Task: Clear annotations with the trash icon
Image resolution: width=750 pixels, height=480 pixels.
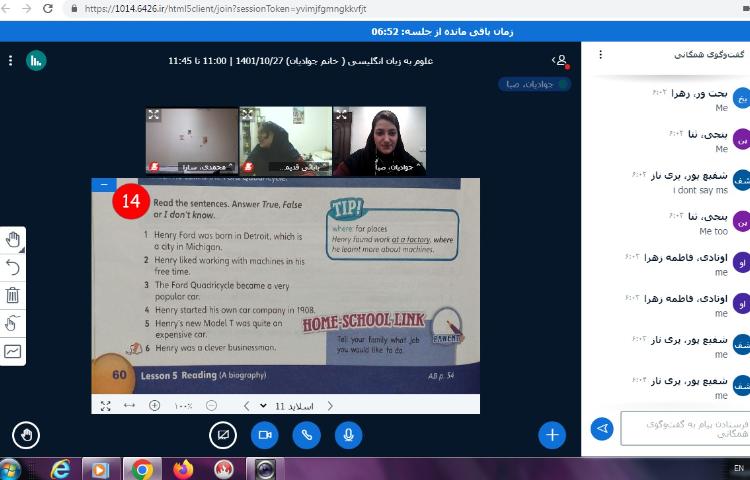Action: pos(13,295)
